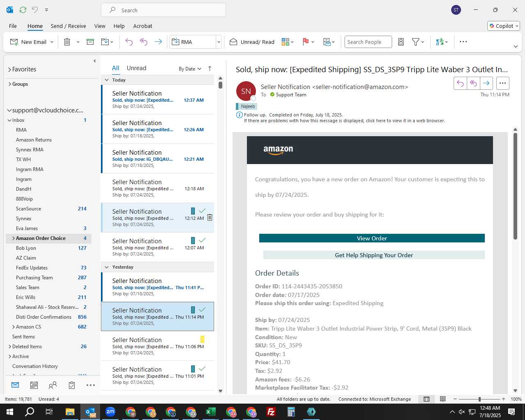Collapse the Inbox folder tree
This screenshot has width=525, height=420.
(x=9, y=120)
